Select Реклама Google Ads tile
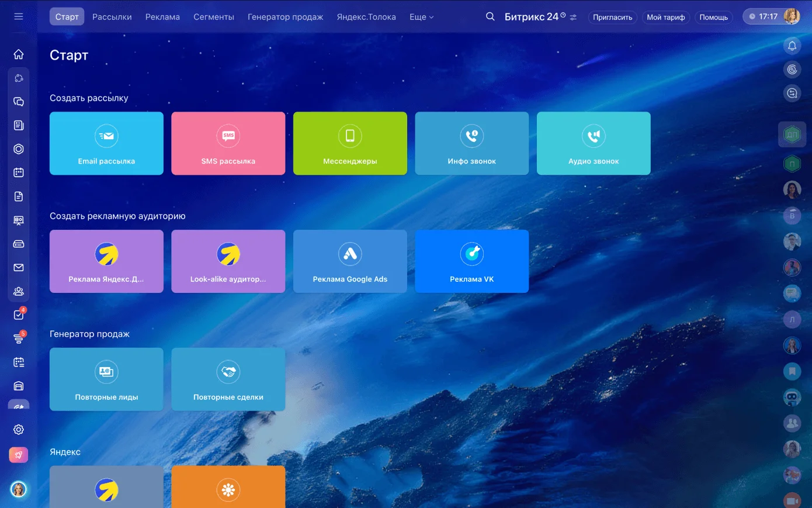The height and width of the screenshot is (508, 812). point(350,261)
